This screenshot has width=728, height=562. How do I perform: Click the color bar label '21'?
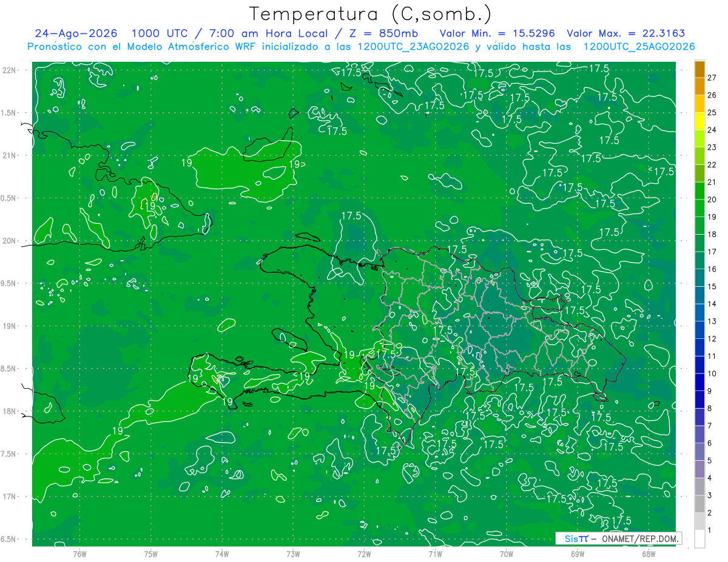click(x=712, y=182)
